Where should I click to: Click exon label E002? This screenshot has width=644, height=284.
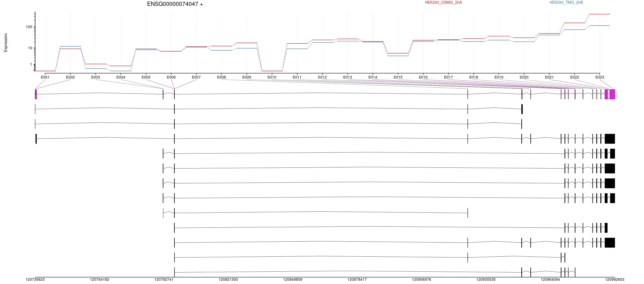[70, 77]
